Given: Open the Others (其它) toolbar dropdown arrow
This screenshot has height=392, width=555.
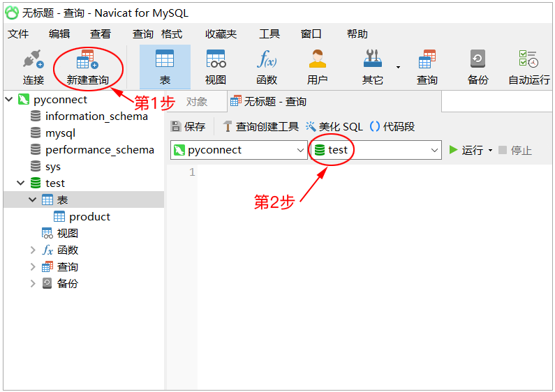Looking at the screenshot, I should (x=398, y=67).
